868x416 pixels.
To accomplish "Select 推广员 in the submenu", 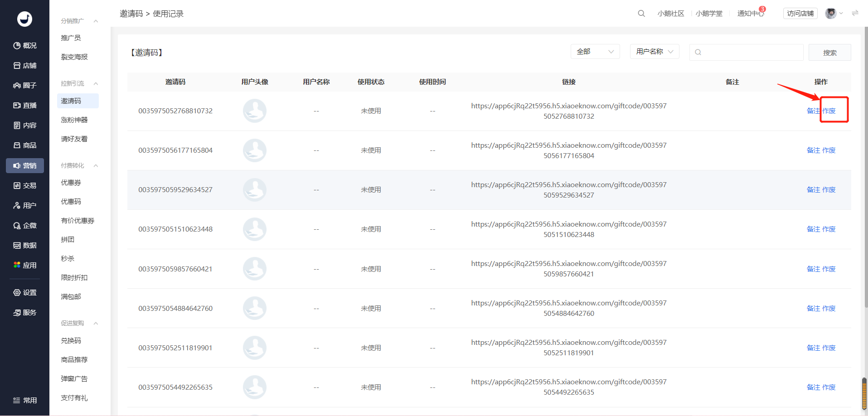I will [x=71, y=38].
